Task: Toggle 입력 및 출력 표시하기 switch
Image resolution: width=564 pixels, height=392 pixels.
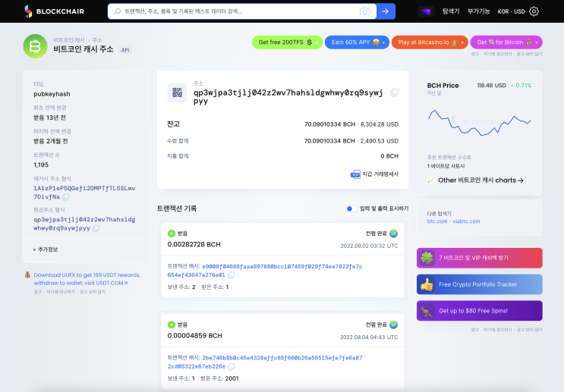Action: pyautogui.click(x=351, y=209)
